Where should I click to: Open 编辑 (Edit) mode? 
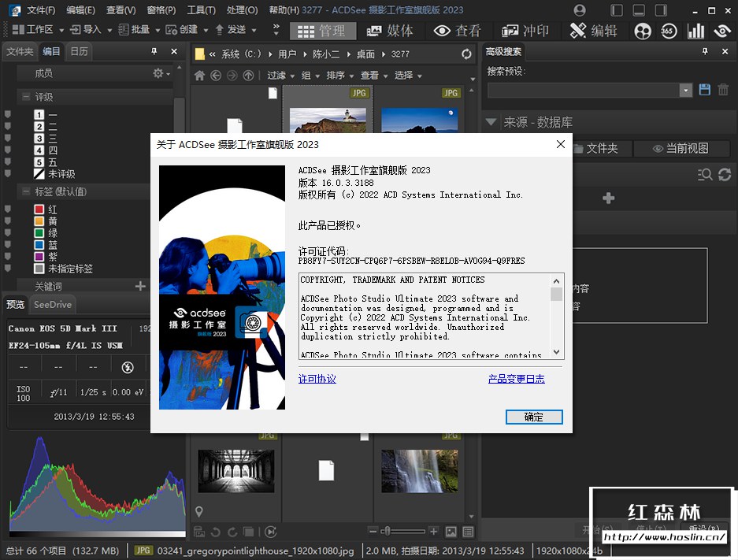(594, 31)
